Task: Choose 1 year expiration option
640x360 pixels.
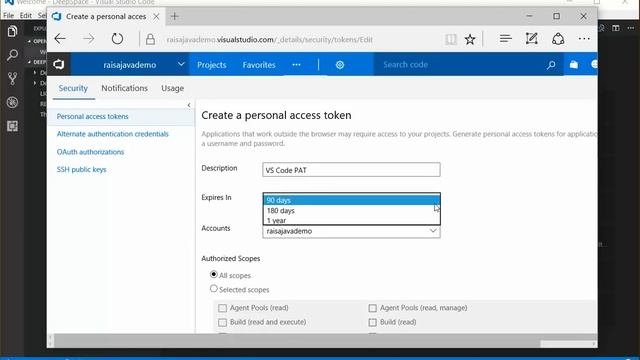Action: coord(351,220)
